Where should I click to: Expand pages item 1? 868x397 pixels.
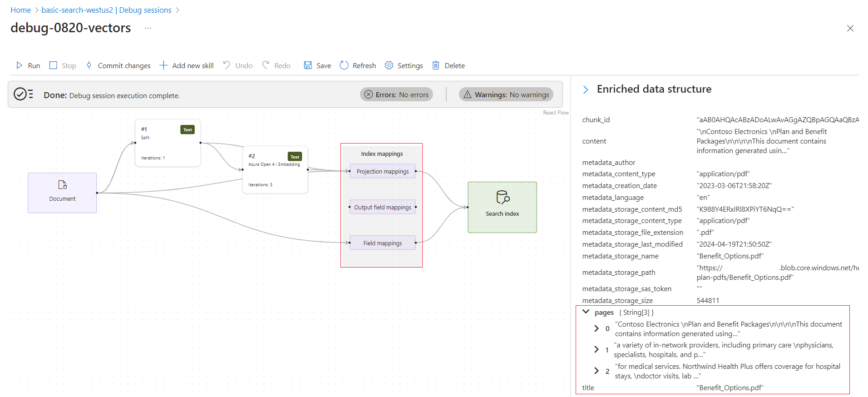(597, 349)
